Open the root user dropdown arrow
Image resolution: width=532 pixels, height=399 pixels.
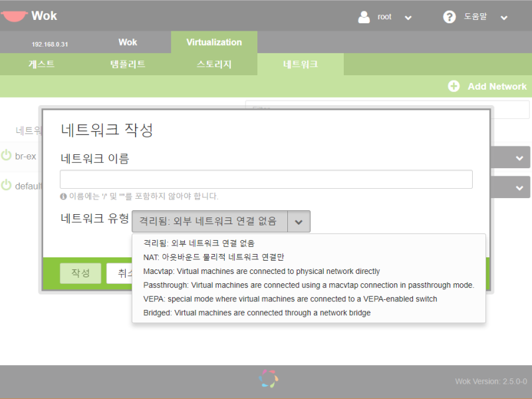tap(408, 18)
